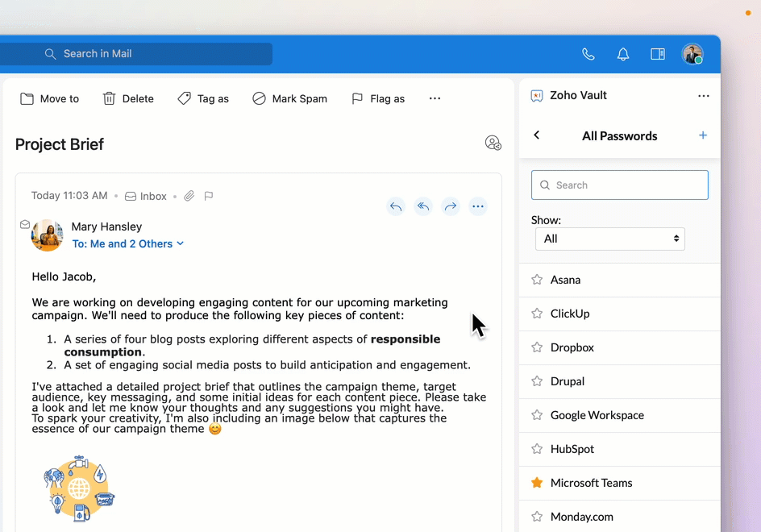Add new password with plus icon
The height and width of the screenshot is (532, 761).
click(x=703, y=135)
